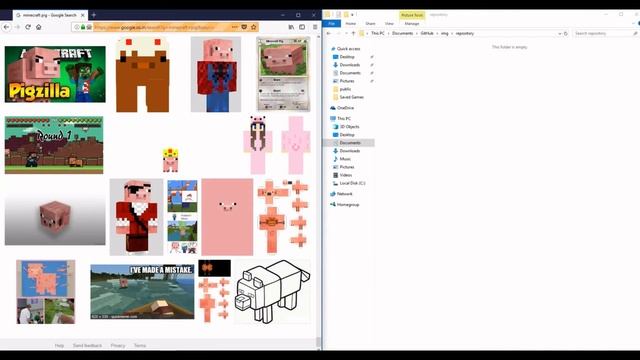Viewport: 640px width, 360px height.
Task: Select Downloads under Quick access
Action: pos(350,65)
